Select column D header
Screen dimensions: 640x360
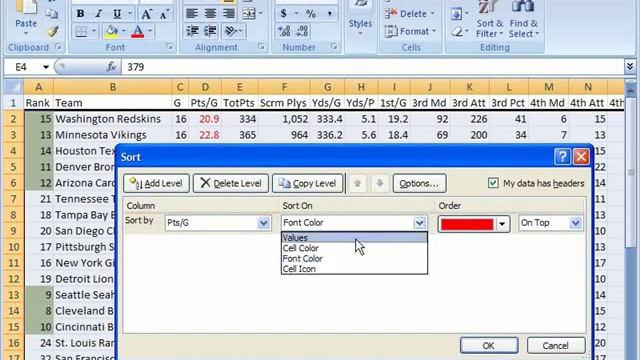[x=205, y=87]
